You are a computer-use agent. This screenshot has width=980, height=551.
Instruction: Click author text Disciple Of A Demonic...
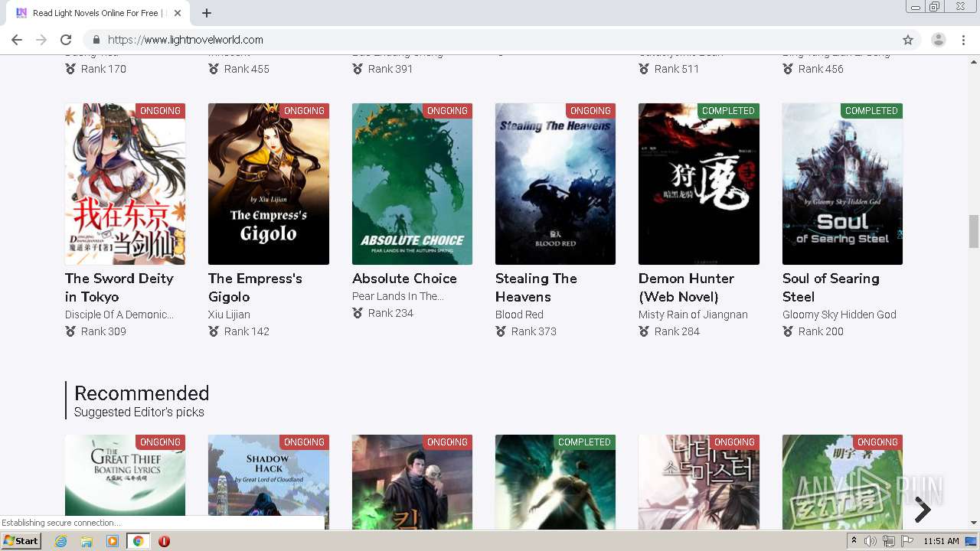point(119,315)
